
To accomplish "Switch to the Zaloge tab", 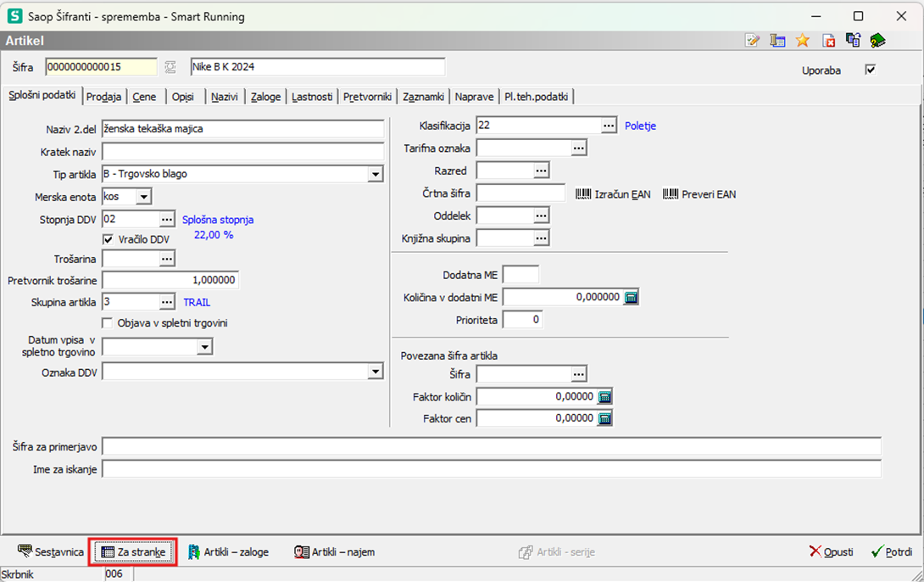I will pyautogui.click(x=266, y=97).
